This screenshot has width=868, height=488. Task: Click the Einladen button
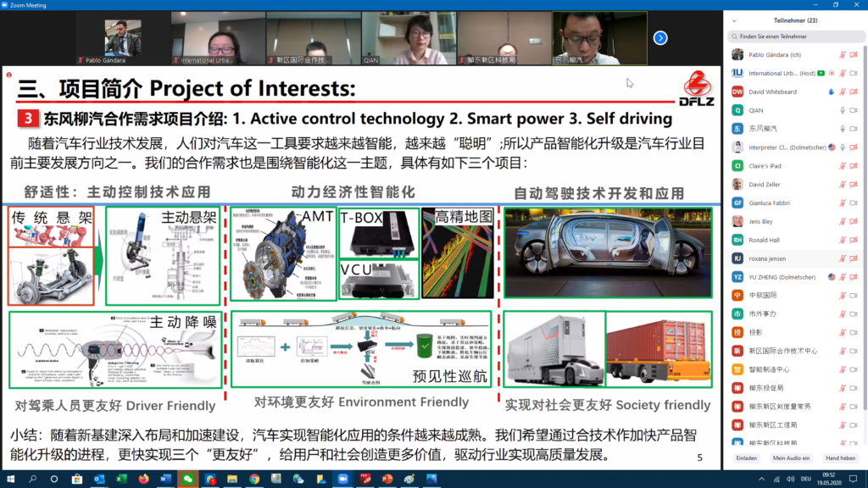coord(746,457)
